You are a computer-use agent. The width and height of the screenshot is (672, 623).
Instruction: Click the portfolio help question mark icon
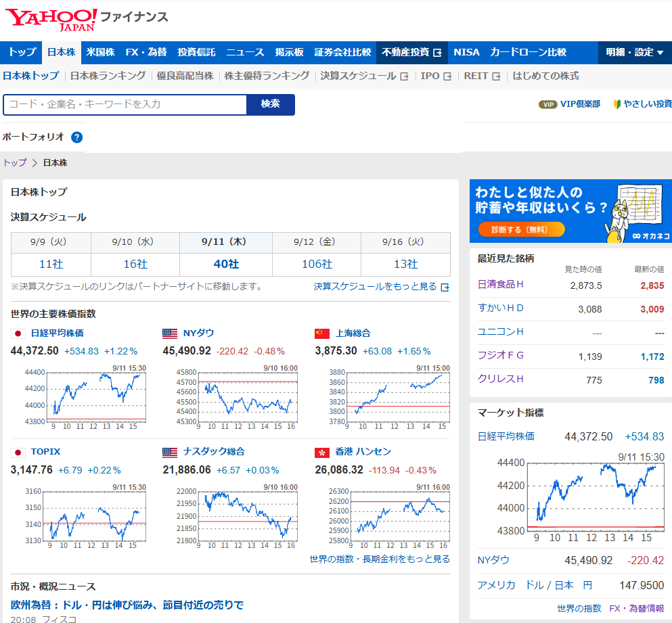76,137
